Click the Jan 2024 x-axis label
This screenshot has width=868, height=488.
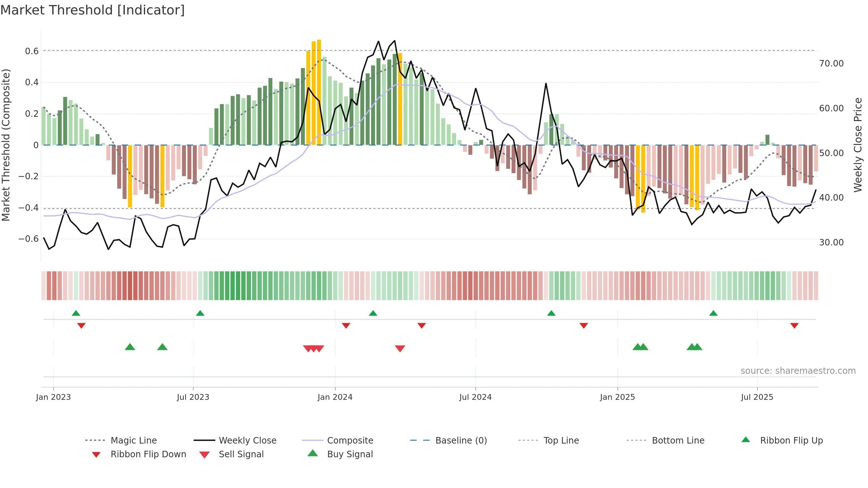(335, 397)
